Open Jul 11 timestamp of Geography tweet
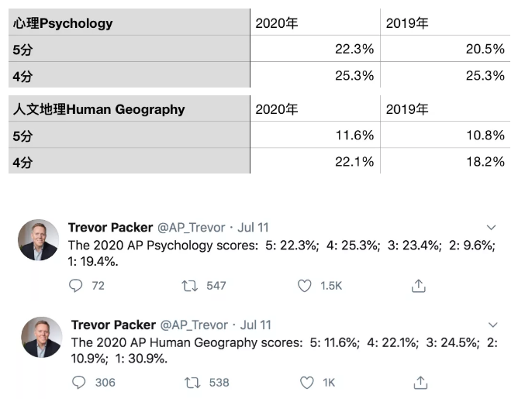 256,325
